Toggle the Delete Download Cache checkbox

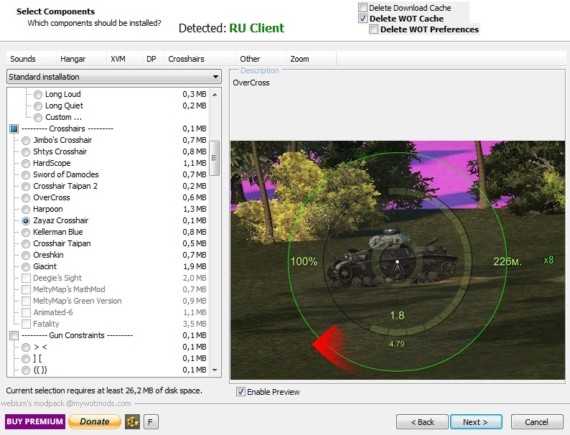363,8
